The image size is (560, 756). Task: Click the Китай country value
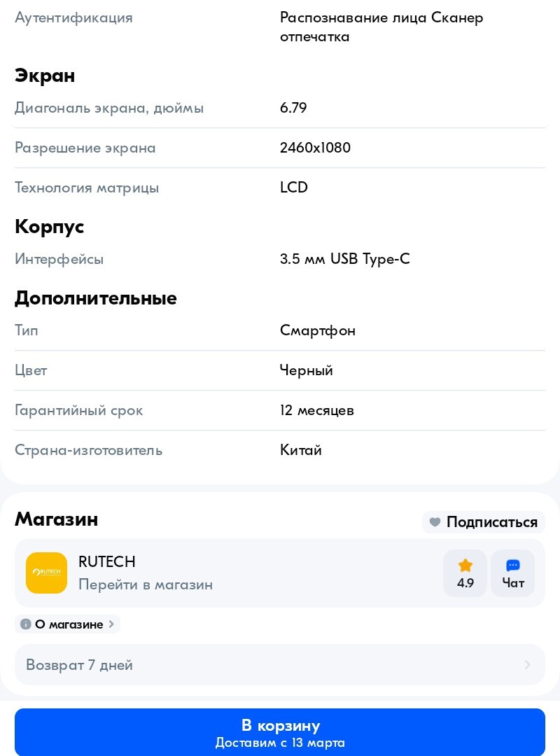[x=301, y=450]
